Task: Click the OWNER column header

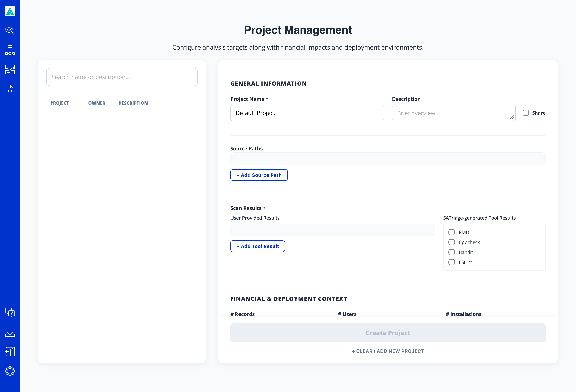Action: pyautogui.click(x=97, y=103)
